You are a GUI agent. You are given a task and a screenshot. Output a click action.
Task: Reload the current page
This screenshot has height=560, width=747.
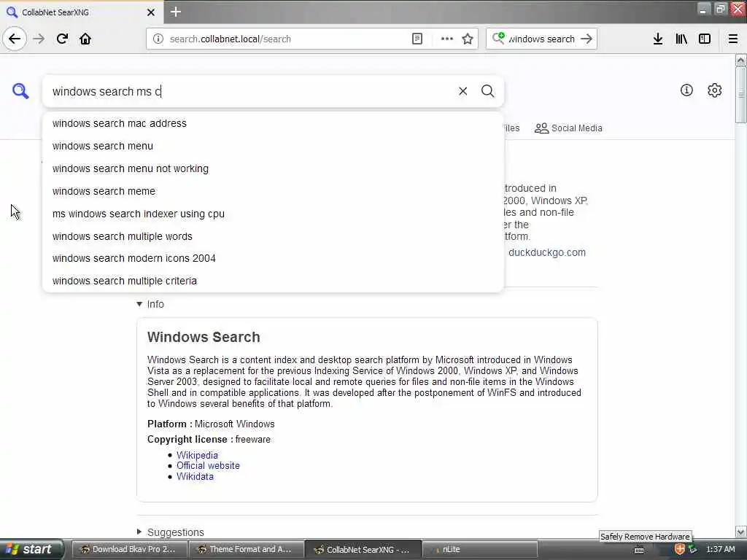pos(62,39)
